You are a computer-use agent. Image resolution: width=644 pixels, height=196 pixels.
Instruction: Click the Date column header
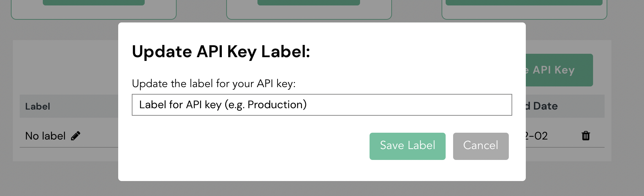[x=545, y=106]
